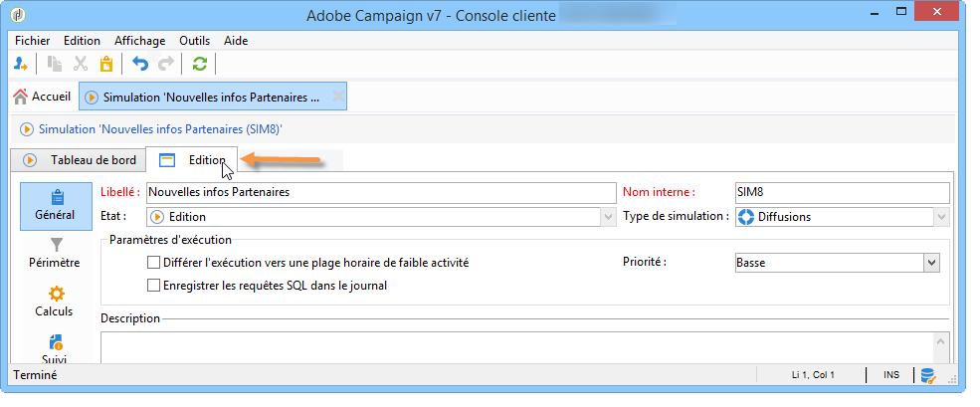Click the INS status bar indicator
980x407 pixels.
891,375
